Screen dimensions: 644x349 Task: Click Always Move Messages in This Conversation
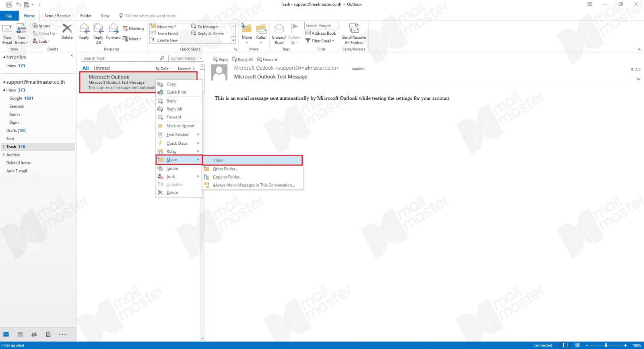click(x=252, y=185)
